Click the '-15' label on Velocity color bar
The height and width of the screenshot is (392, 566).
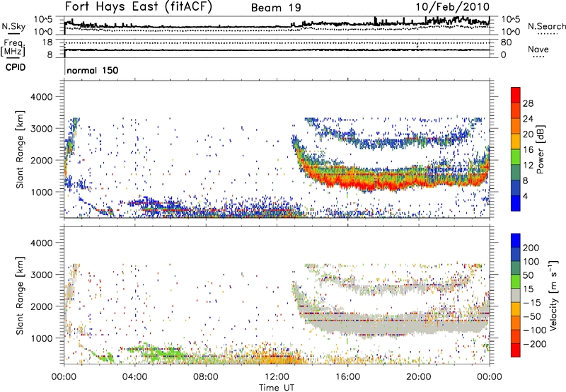pyautogui.click(x=533, y=302)
